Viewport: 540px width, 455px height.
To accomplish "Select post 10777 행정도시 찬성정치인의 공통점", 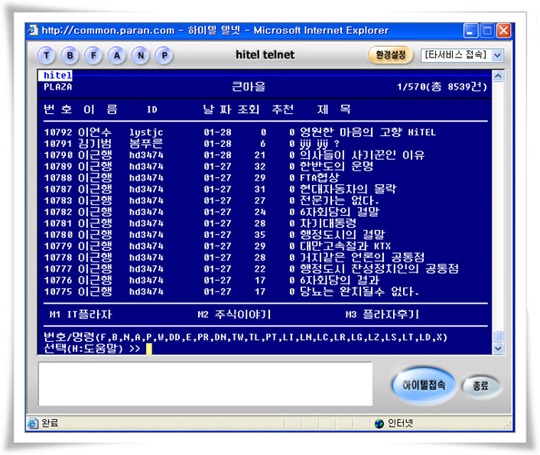I will pos(251,269).
